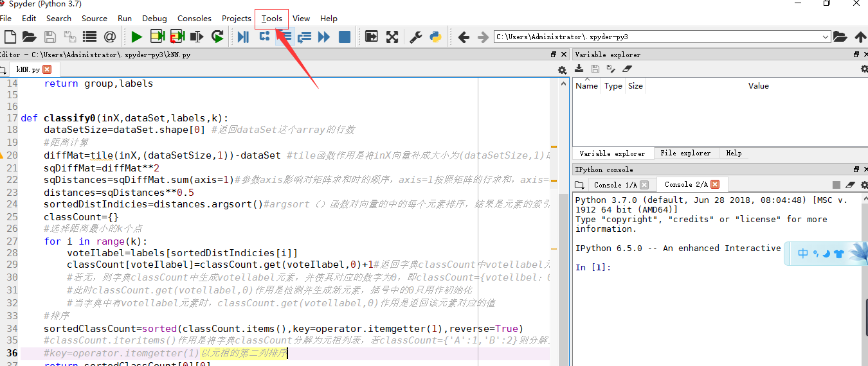868x366 pixels.
Task: Open the editor browse tabs button
Action: 3,69
